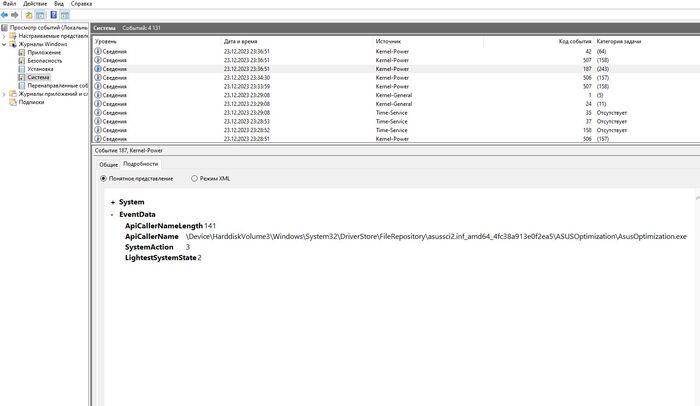Click info icon of 23:34:30 event 506 row
Image resolution: width=700 pixels, height=406 pixels.
[98, 77]
